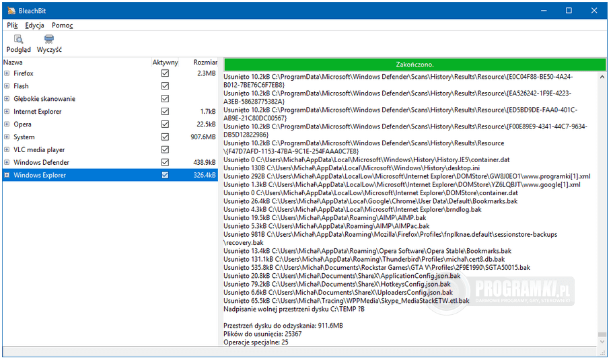Expand the Windows Explorer node
The width and height of the screenshot is (613, 364).
[7, 175]
